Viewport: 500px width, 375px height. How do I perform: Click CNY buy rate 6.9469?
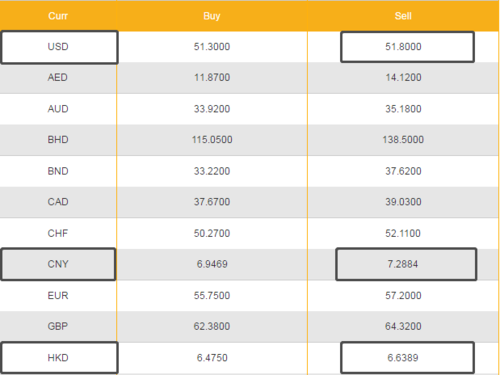pyautogui.click(x=212, y=264)
